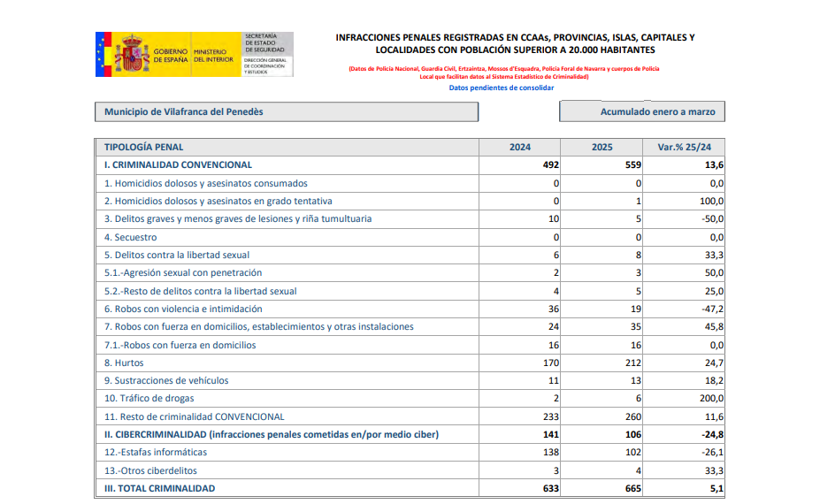Screen dimensions: 820x504
Task: Click the 200,0 variation value for drug trafficking
Action: pyautogui.click(x=709, y=399)
